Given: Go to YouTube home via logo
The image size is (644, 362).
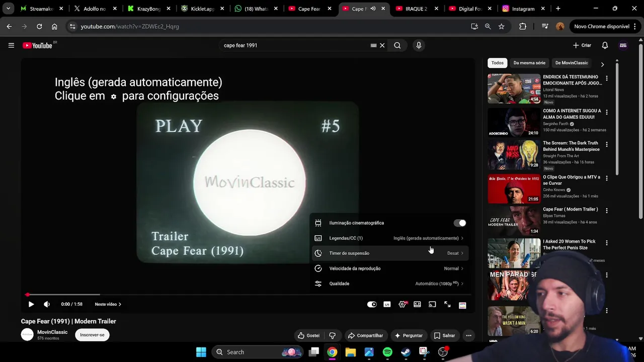Looking at the screenshot, I should (37, 45).
